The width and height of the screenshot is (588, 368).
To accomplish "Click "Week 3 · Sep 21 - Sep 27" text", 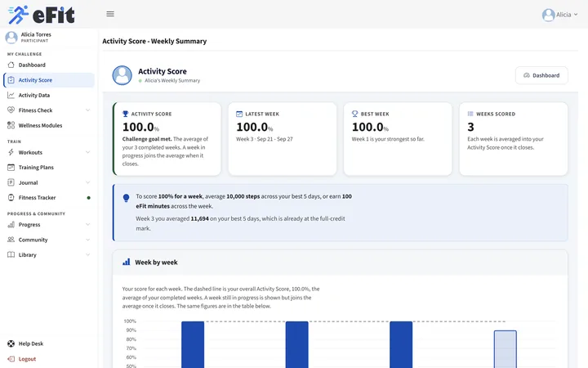I will 265,139.
